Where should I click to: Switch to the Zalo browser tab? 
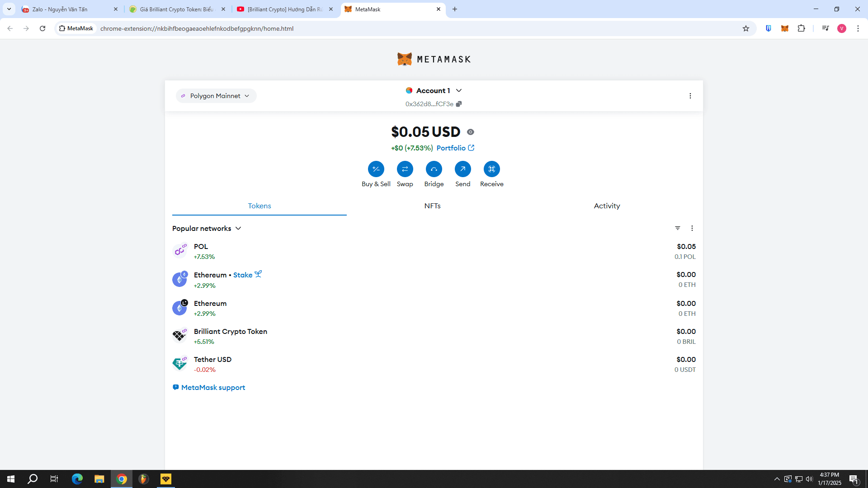[68, 9]
